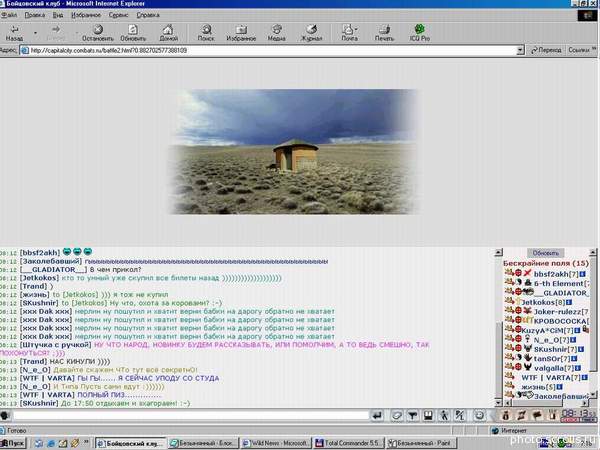This screenshot has width=600, height=450.
Task: Click the chat log scroll down arrow
Action: point(498,403)
